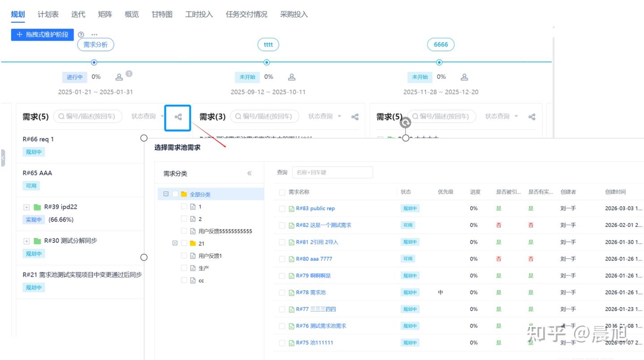This screenshot has width=644, height=360.
Task: Check the box for R#75 池111111
Action: point(282,343)
